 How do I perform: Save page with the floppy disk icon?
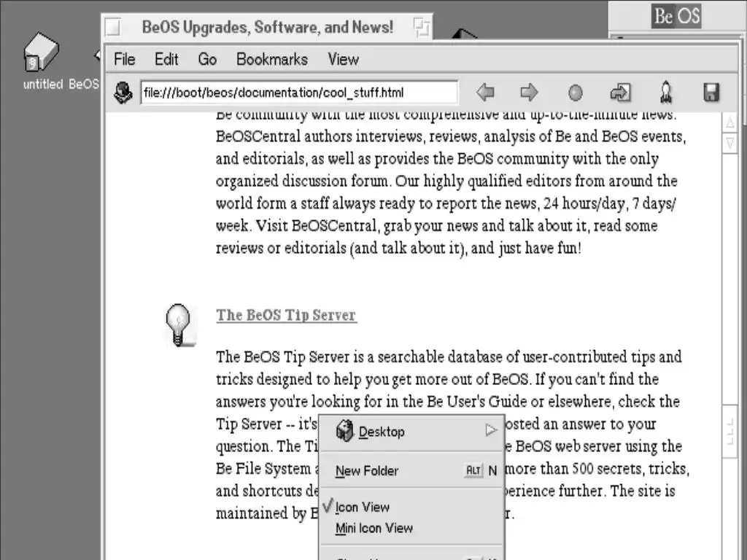[x=711, y=93]
